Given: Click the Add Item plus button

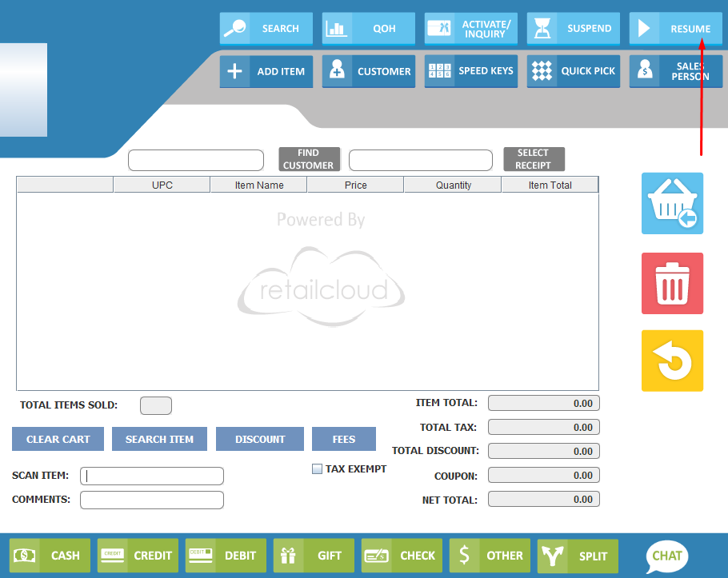Looking at the screenshot, I should [266, 71].
